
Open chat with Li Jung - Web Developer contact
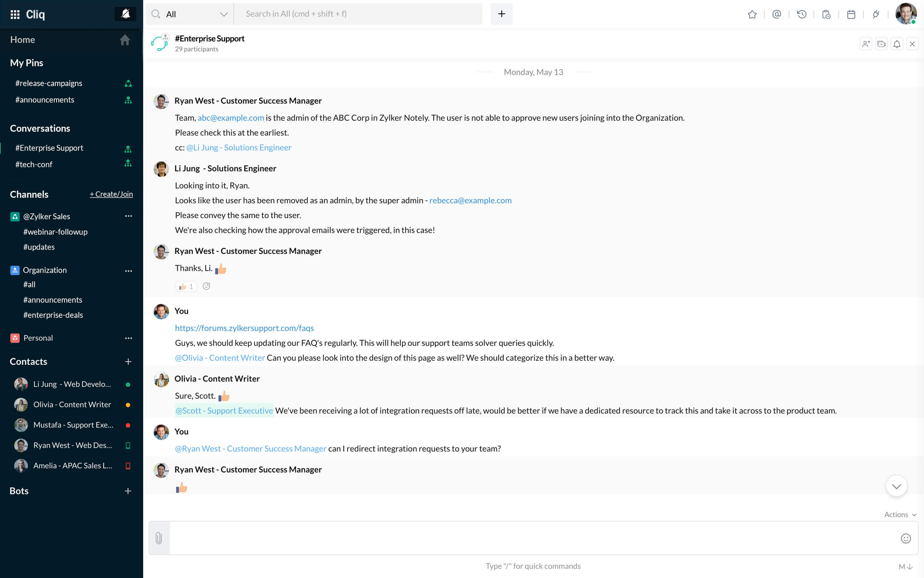[71, 384]
